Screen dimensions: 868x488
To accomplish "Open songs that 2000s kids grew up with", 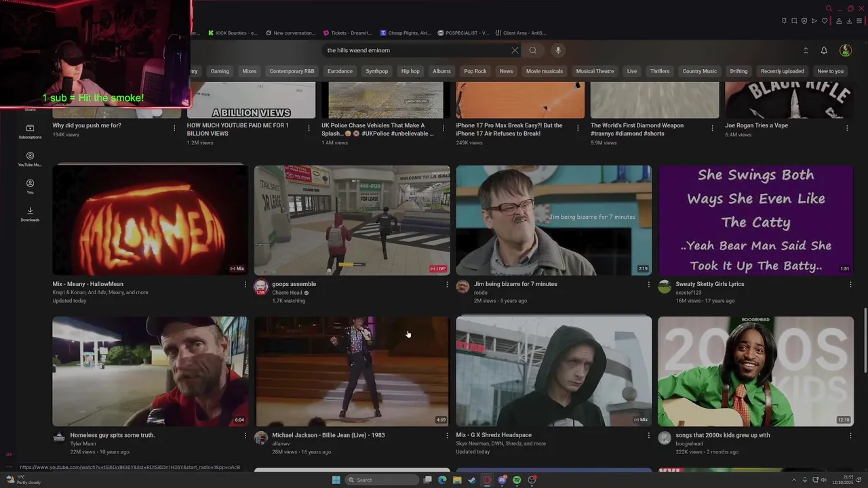I will pos(723,435).
